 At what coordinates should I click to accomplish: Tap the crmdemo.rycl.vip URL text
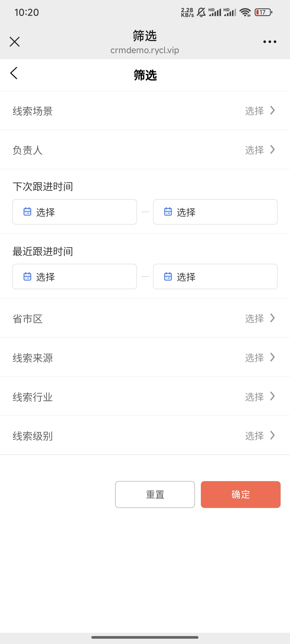pos(145,50)
